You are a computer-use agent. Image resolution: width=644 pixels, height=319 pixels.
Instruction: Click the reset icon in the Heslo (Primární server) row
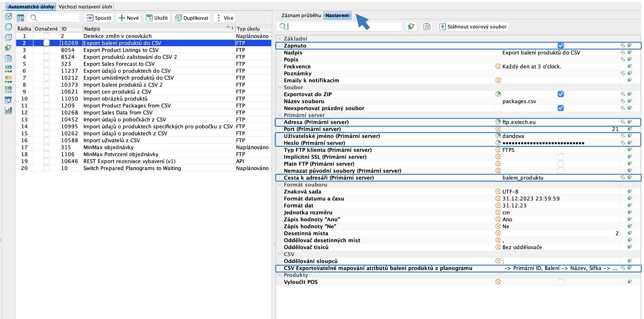(x=623, y=143)
